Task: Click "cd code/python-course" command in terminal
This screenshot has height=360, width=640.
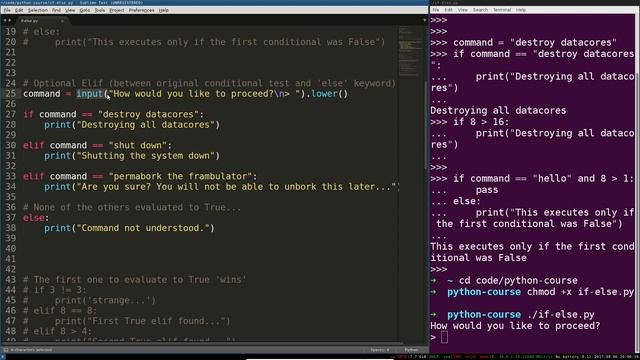Action: 518,280
